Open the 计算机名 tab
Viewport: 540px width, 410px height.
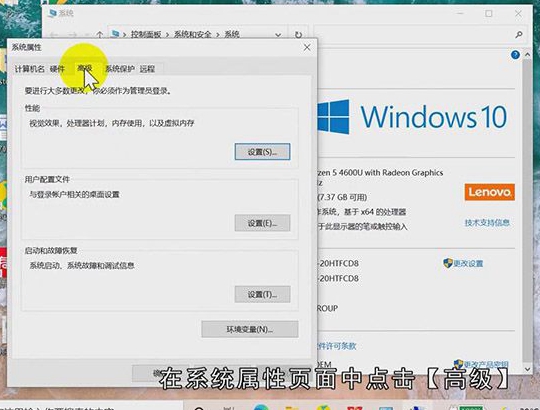tap(29, 69)
